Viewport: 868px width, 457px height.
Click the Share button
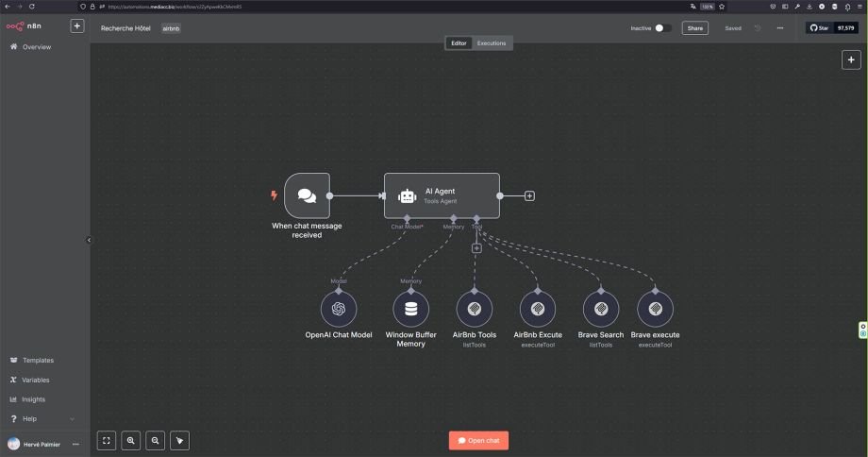click(694, 28)
